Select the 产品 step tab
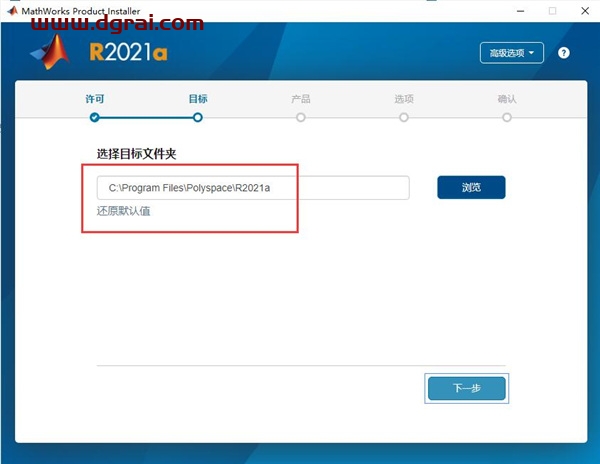Screen dimensions: 600x464 (301, 99)
